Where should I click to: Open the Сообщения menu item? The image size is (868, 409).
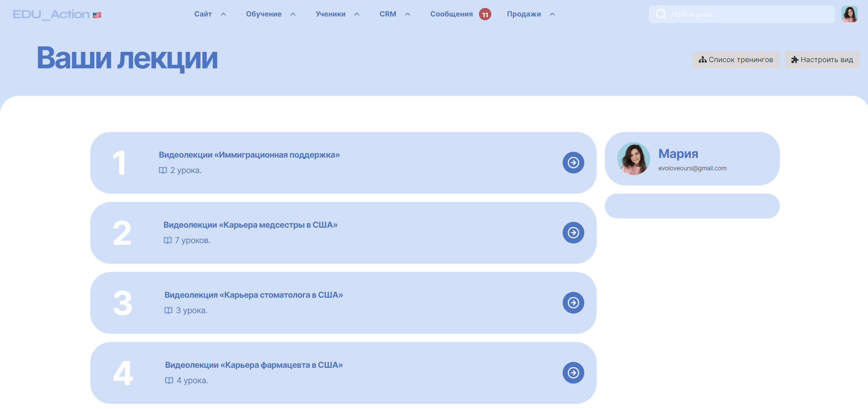451,14
